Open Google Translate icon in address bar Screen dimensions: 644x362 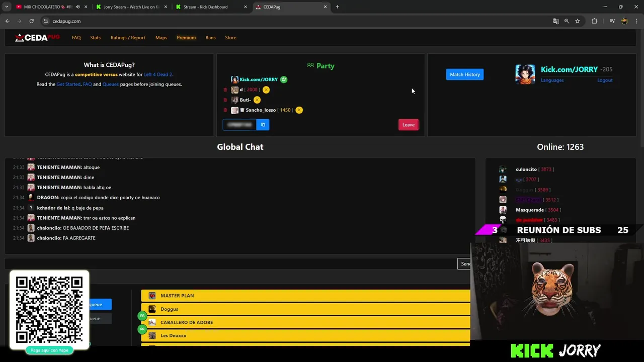tap(556, 21)
